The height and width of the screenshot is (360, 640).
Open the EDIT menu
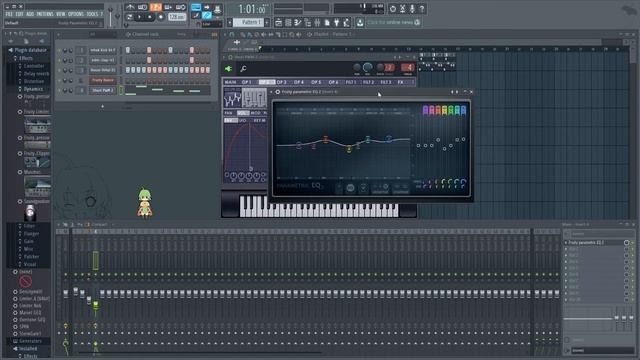click(x=19, y=14)
